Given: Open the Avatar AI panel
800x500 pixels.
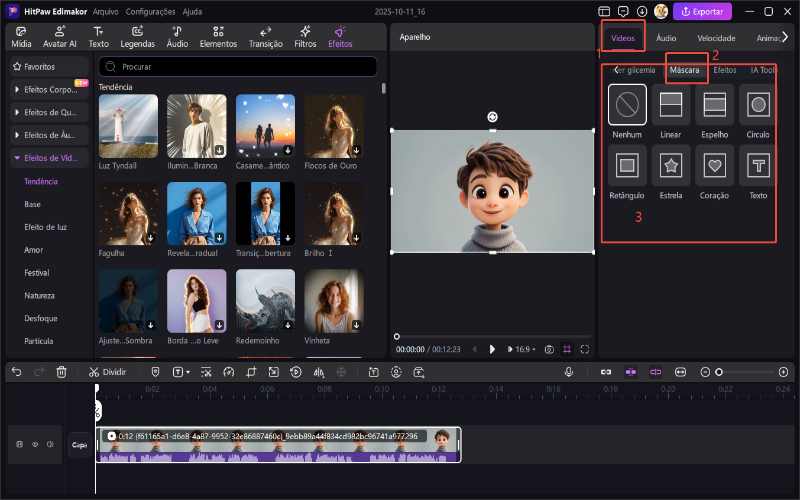Looking at the screenshot, I should [60, 37].
